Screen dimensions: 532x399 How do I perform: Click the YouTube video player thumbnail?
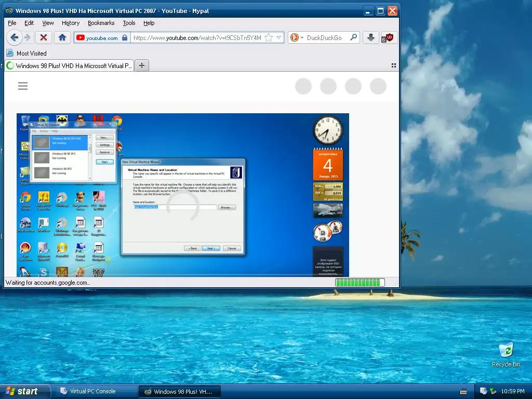click(x=183, y=195)
